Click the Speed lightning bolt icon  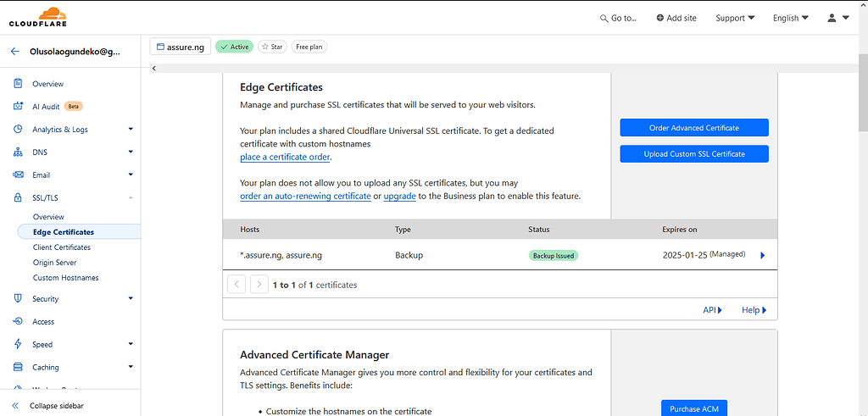coord(18,345)
